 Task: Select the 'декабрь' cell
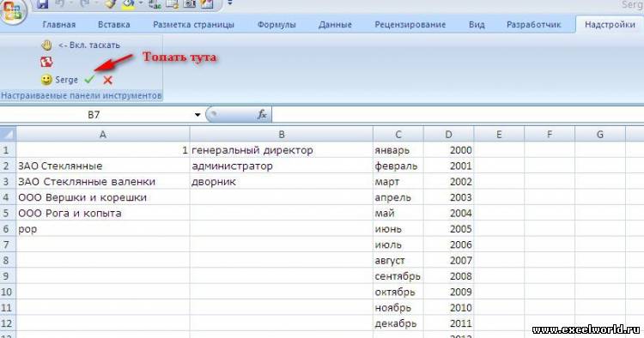pos(398,323)
